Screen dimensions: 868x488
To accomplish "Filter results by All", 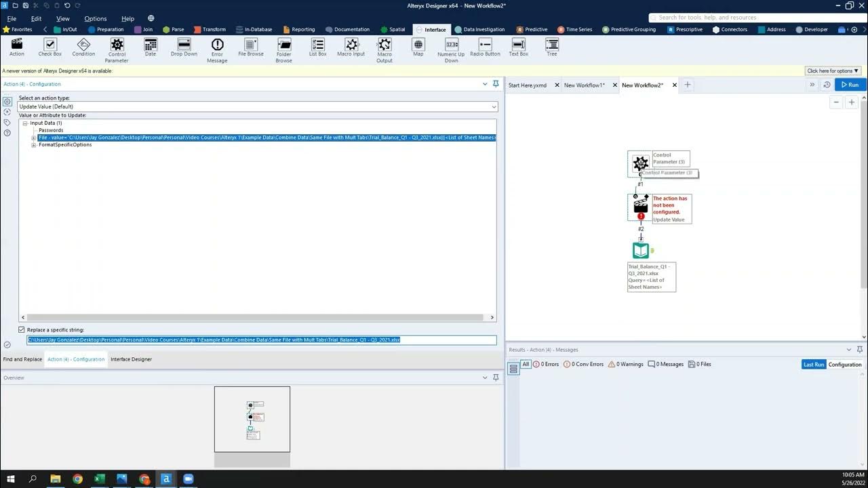I will coord(526,364).
